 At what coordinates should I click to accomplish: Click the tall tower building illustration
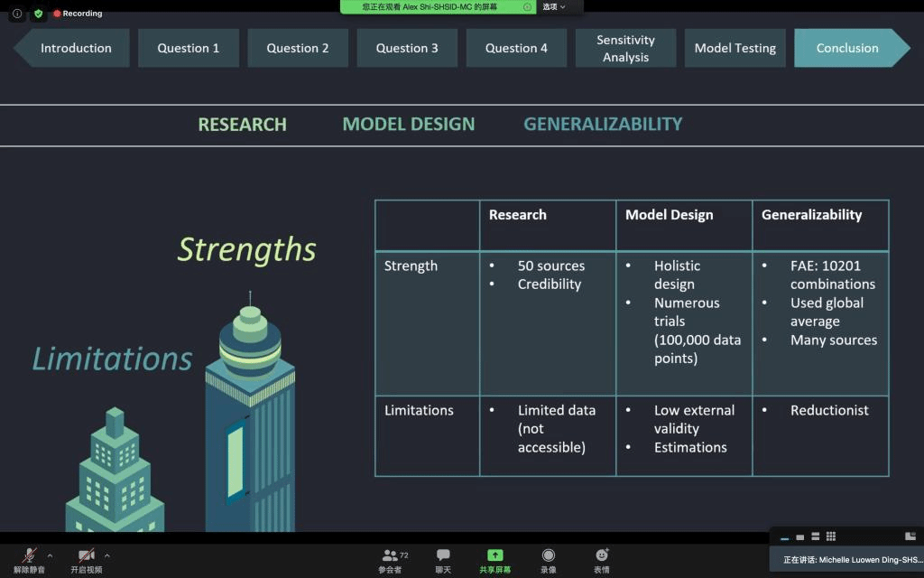tap(250, 412)
